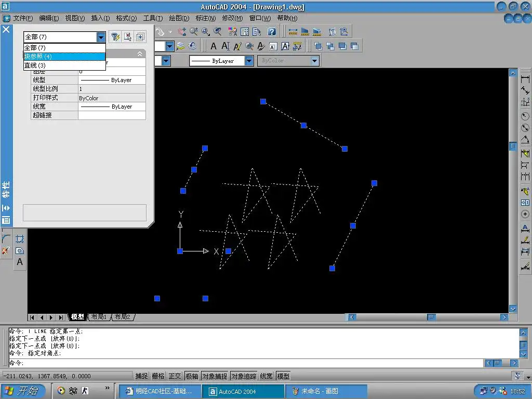Image resolution: width=532 pixels, height=399 pixels.
Task: Select the Region tool icon
Action: tap(20, 251)
